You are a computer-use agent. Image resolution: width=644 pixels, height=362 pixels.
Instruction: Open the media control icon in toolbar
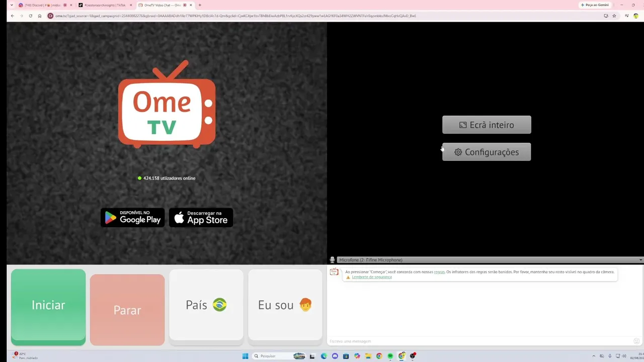[x=626, y=16]
